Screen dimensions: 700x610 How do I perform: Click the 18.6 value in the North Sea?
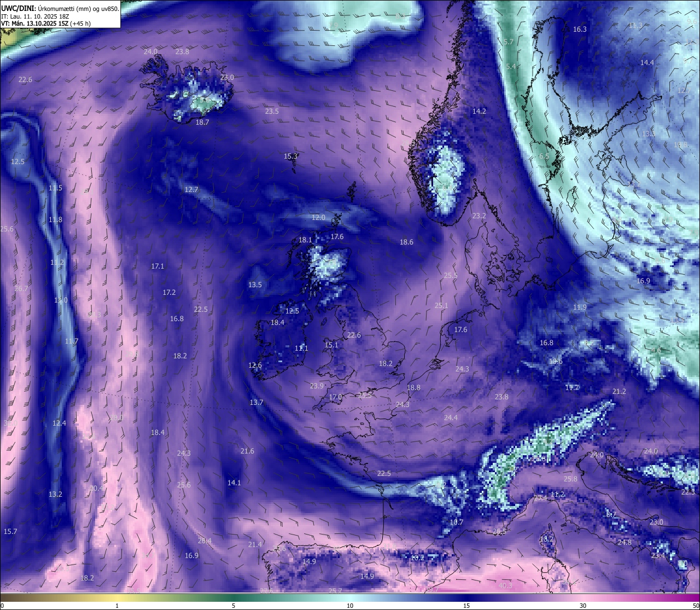click(x=406, y=242)
